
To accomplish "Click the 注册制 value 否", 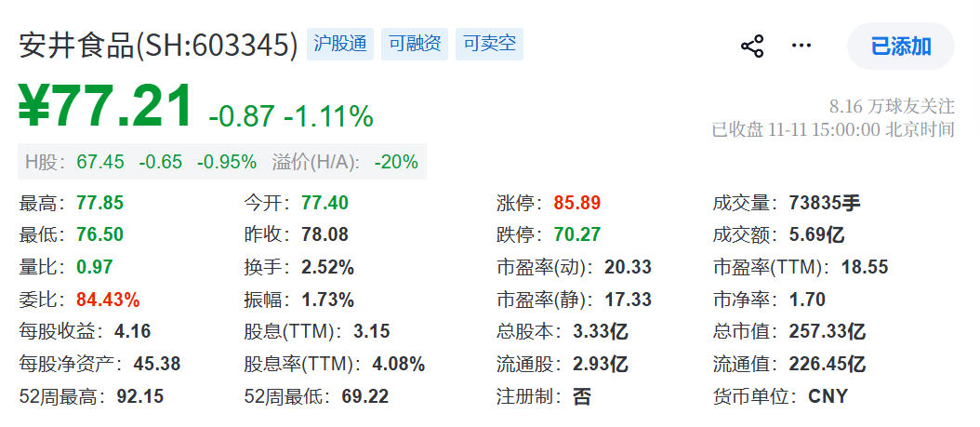I will pyautogui.click(x=582, y=396).
